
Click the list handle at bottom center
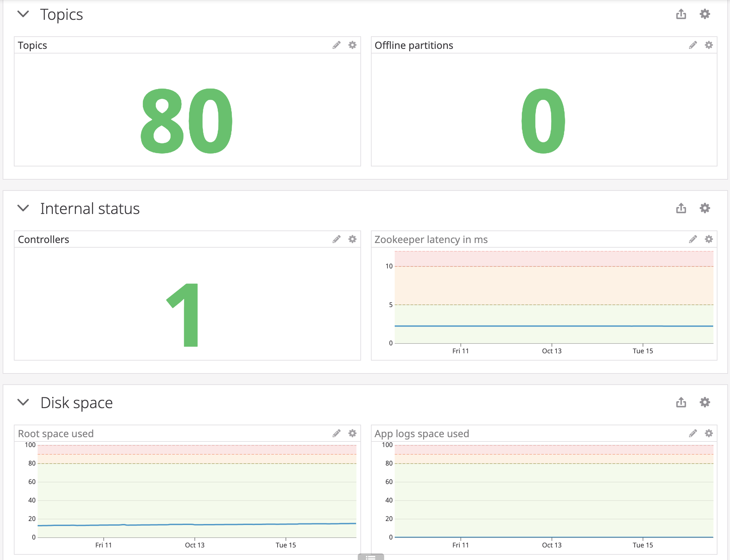coord(371,557)
